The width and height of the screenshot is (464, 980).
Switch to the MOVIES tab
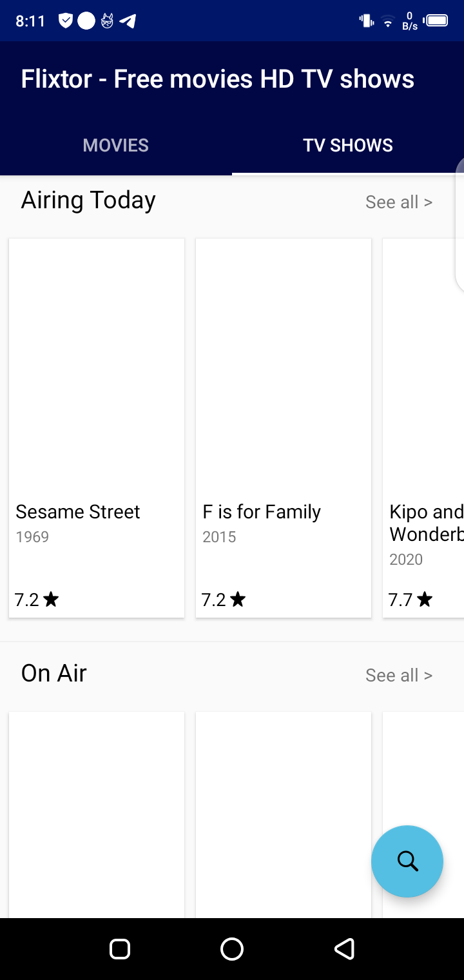pyautogui.click(x=116, y=146)
